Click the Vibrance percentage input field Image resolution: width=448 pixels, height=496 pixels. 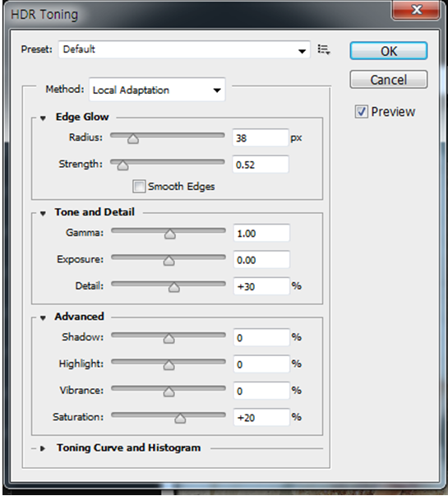coord(261,391)
